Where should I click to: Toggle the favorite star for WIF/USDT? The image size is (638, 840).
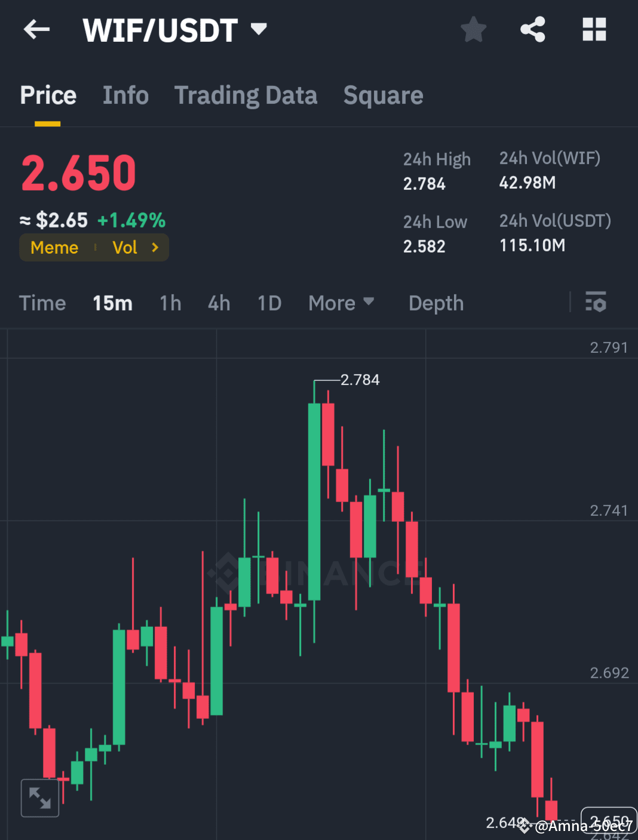click(x=473, y=29)
